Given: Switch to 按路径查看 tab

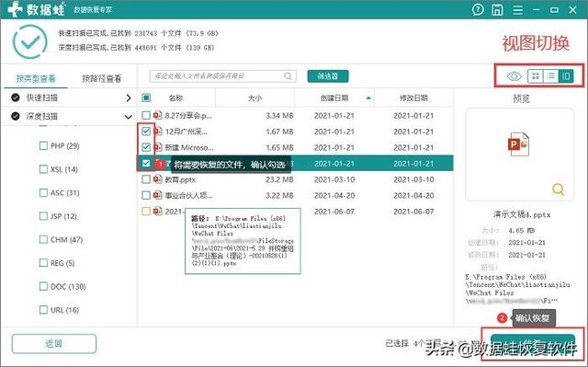Looking at the screenshot, I should 102,78.
